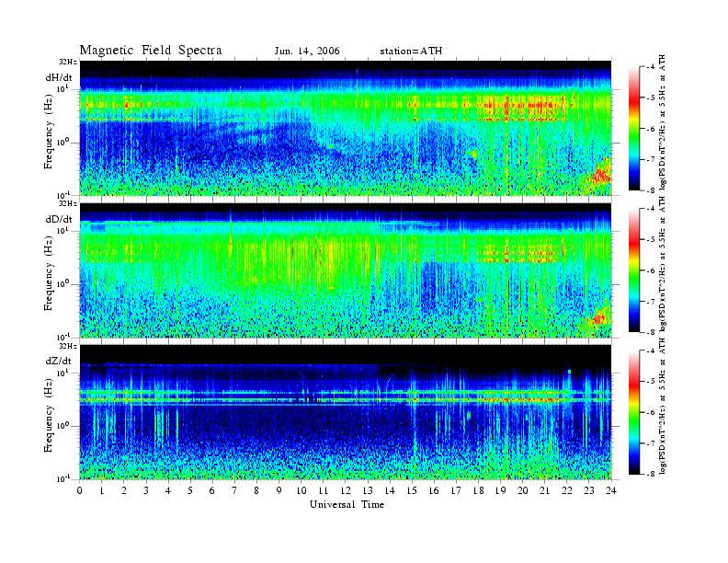Click the 10^0 frequency tick of the dH/dt panel
The width and height of the screenshot is (728, 563).
(x=63, y=142)
